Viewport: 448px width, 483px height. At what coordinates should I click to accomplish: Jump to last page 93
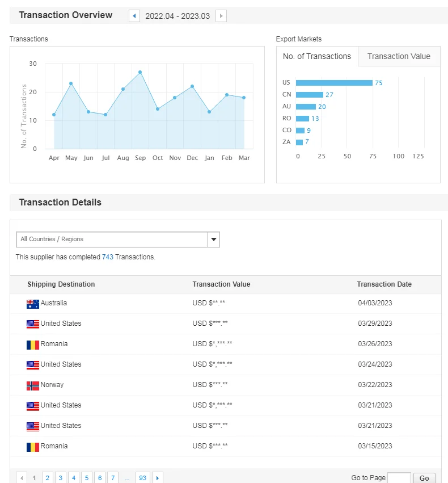(142, 478)
